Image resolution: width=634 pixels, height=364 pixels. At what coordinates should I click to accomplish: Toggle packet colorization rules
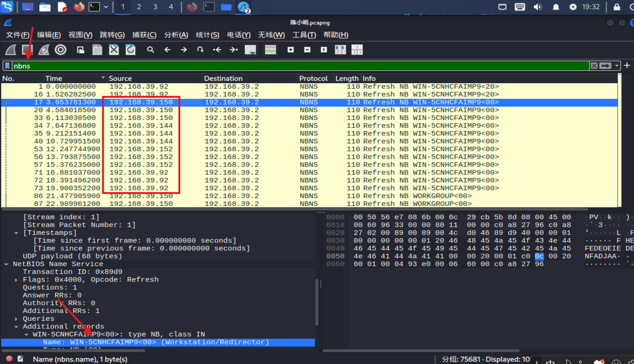click(270, 50)
